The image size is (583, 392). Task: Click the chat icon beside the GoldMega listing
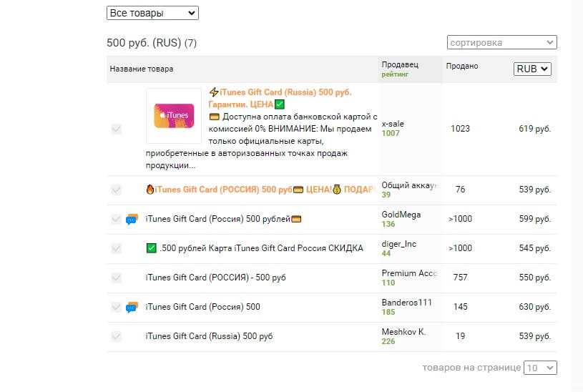[x=132, y=219]
